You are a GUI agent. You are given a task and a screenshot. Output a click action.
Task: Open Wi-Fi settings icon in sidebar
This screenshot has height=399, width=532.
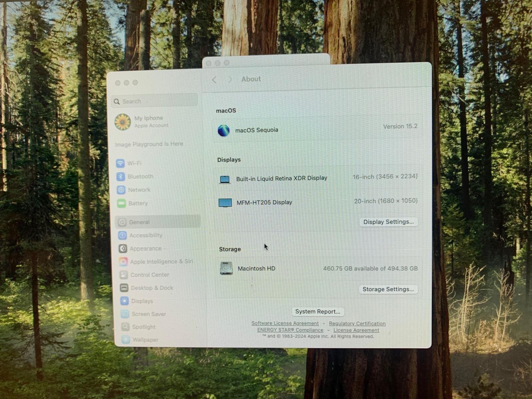[120, 163]
